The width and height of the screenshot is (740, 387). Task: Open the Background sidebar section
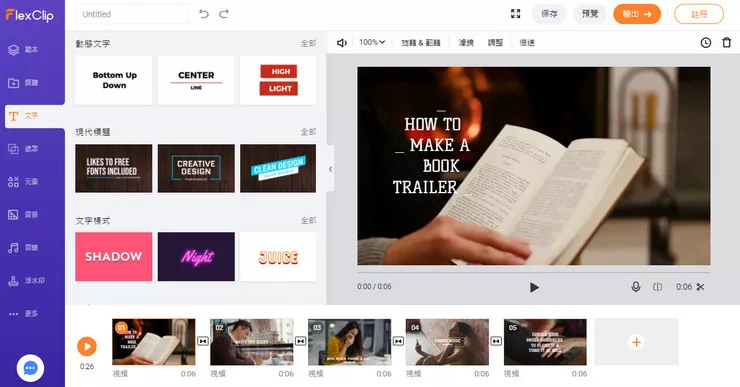click(24, 215)
